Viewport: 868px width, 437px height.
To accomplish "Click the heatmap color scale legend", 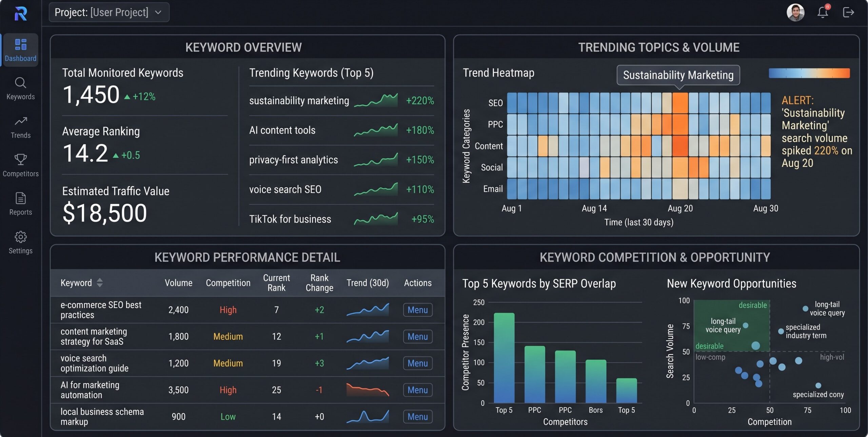I will (809, 73).
